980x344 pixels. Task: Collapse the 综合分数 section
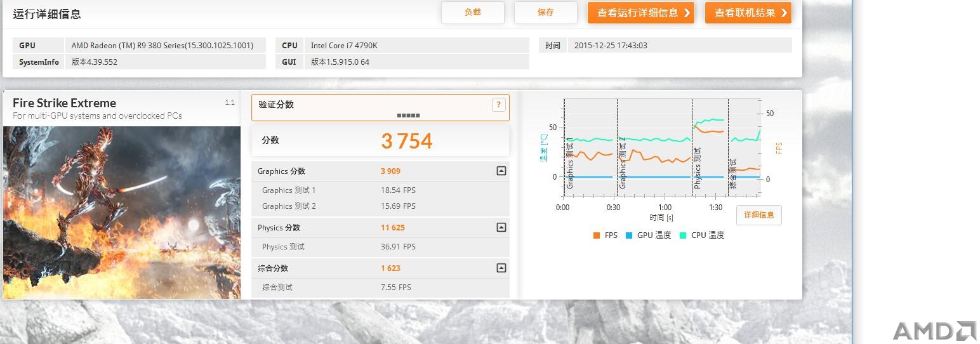[501, 268]
